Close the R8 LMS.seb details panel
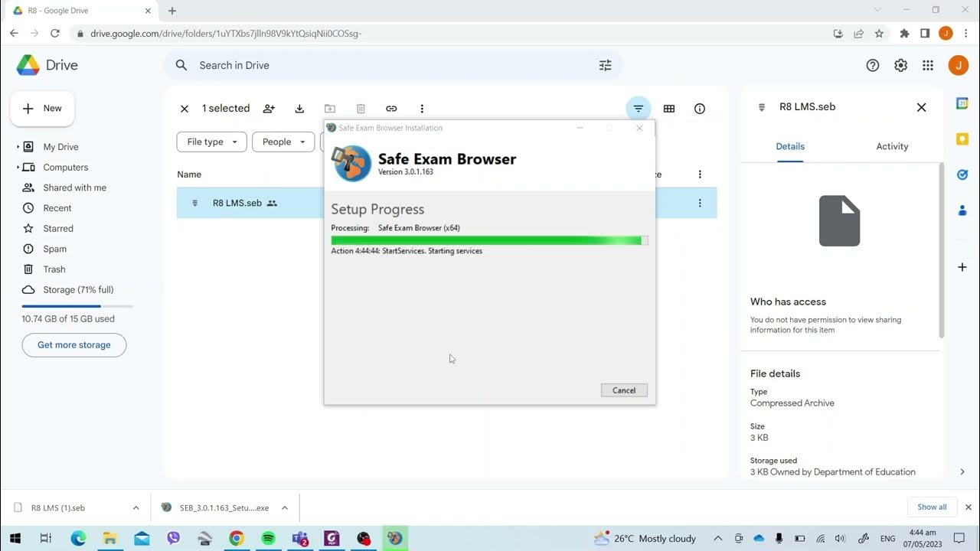 pos(922,108)
